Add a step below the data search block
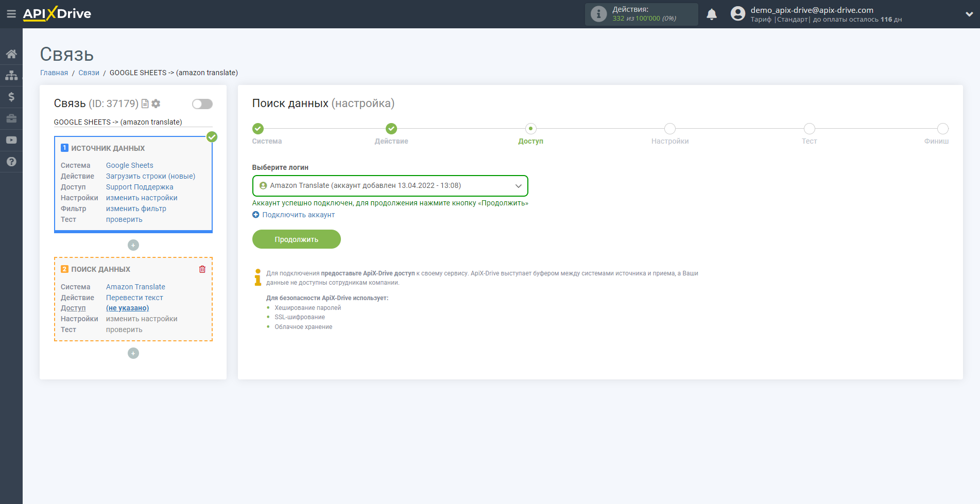 coord(133,353)
